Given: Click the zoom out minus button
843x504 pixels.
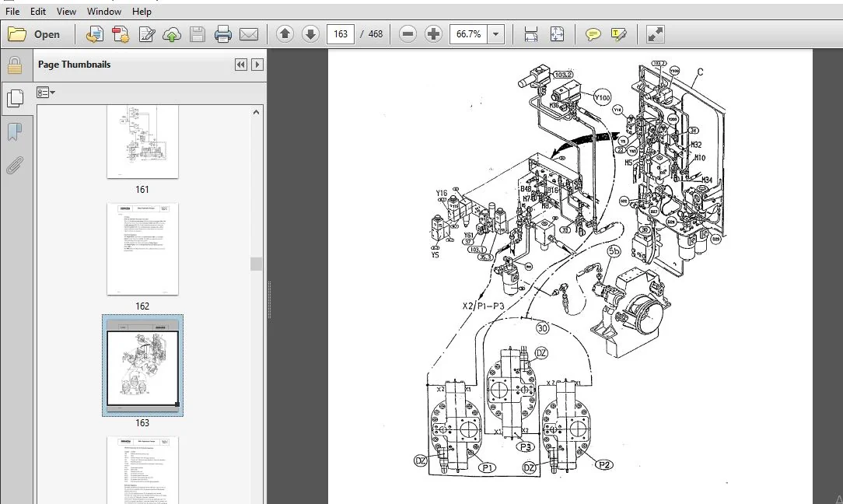Looking at the screenshot, I should pos(408,34).
